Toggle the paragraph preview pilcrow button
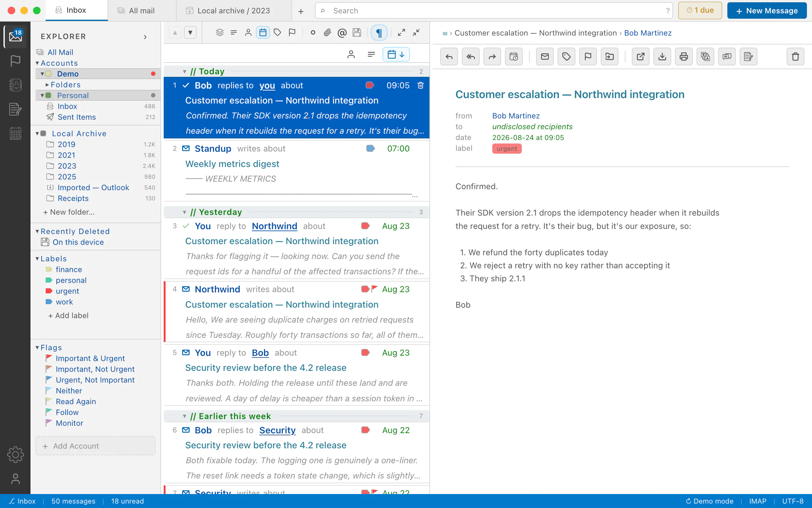The height and width of the screenshot is (508, 812). pyautogui.click(x=379, y=33)
